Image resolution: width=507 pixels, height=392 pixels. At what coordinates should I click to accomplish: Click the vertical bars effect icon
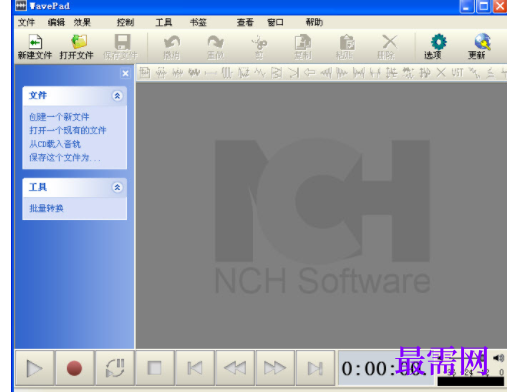tap(227, 72)
